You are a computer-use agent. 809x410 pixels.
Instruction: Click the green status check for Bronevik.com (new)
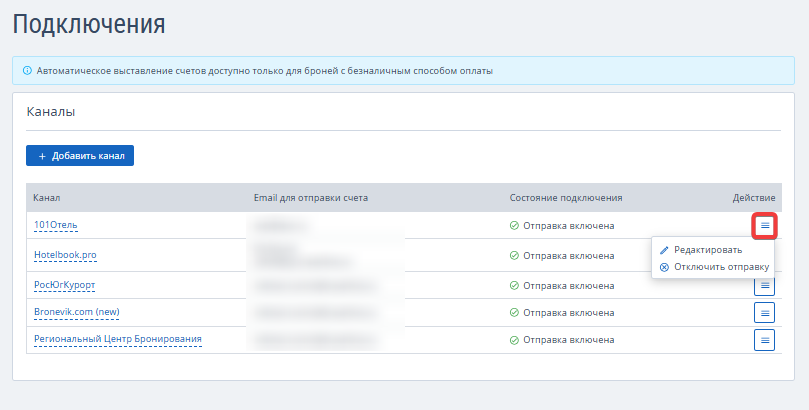click(x=514, y=313)
